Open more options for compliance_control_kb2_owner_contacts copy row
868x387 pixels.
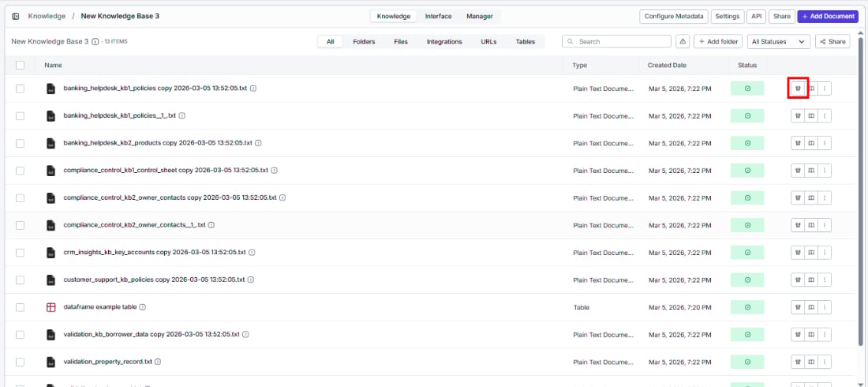(x=825, y=198)
